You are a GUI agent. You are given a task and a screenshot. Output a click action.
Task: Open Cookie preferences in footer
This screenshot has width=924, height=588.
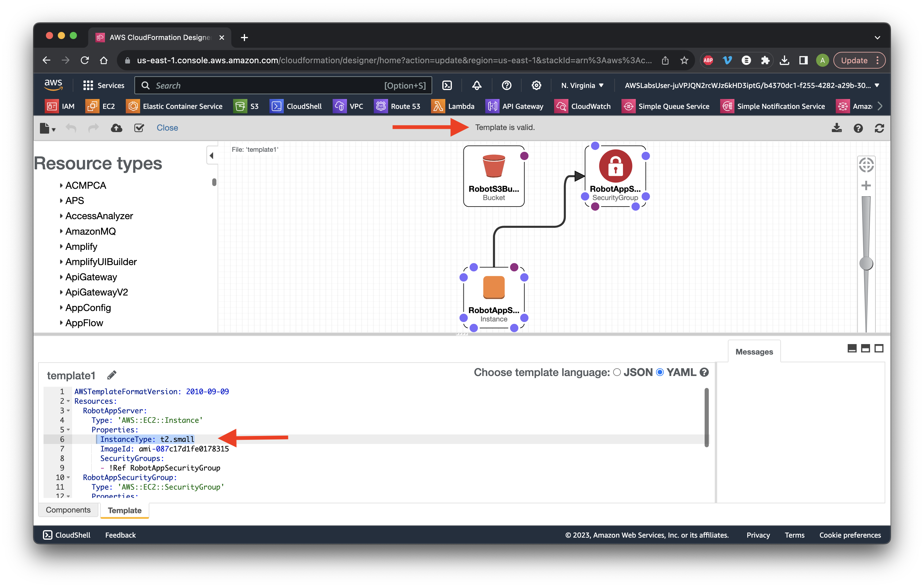(850, 535)
